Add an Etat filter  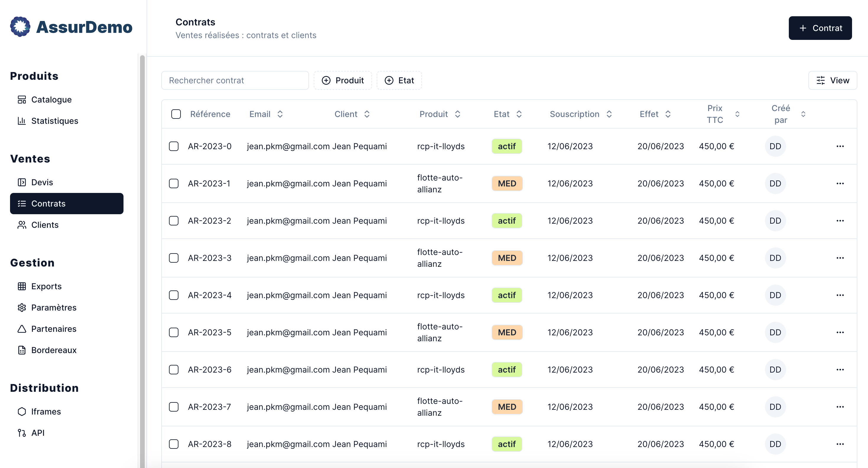399,80
